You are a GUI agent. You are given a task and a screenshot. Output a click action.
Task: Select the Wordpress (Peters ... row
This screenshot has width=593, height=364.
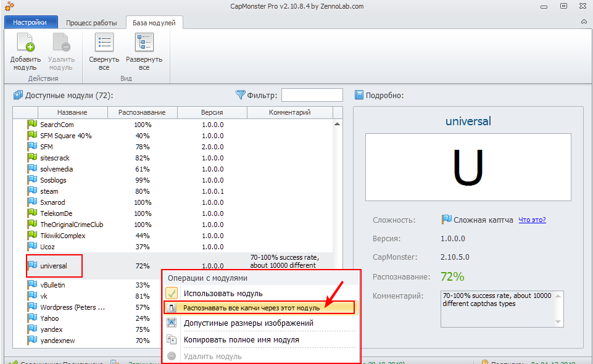(73, 307)
